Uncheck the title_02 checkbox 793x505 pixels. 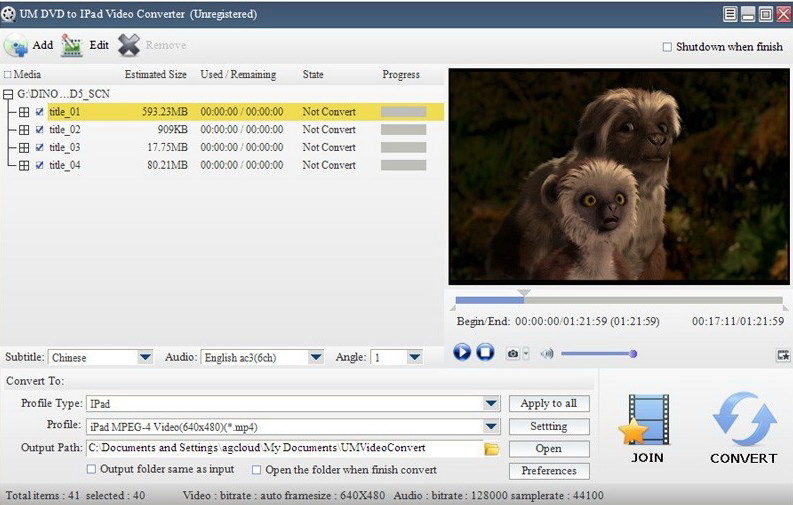40,130
